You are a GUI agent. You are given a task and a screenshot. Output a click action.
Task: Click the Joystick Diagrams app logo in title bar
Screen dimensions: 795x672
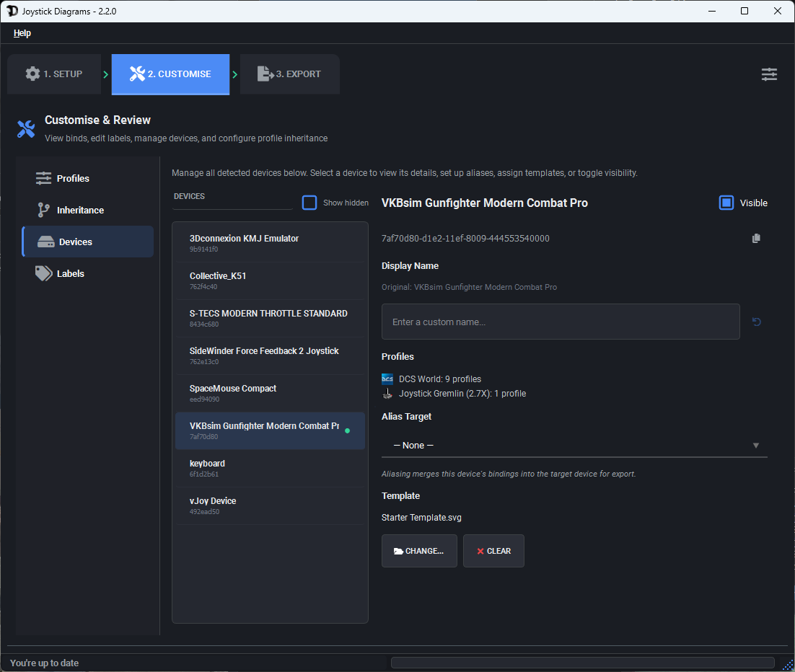[x=12, y=11]
